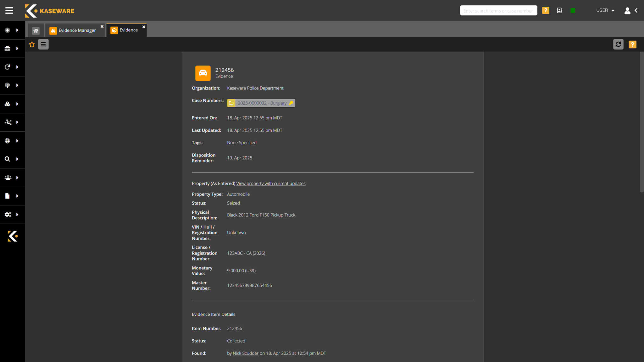The height and width of the screenshot is (362, 644).
Task: Open the cases briefcase icon in sidebar
Action: [x=7, y=48]
